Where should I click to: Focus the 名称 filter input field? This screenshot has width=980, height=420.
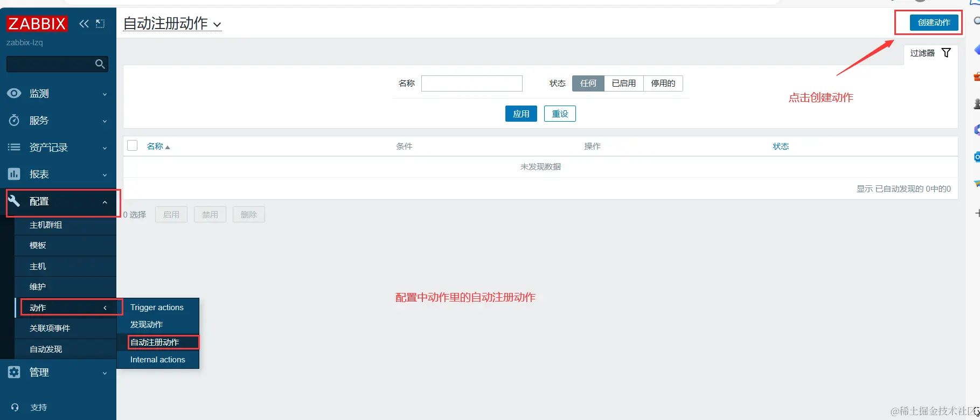point(472,83)
